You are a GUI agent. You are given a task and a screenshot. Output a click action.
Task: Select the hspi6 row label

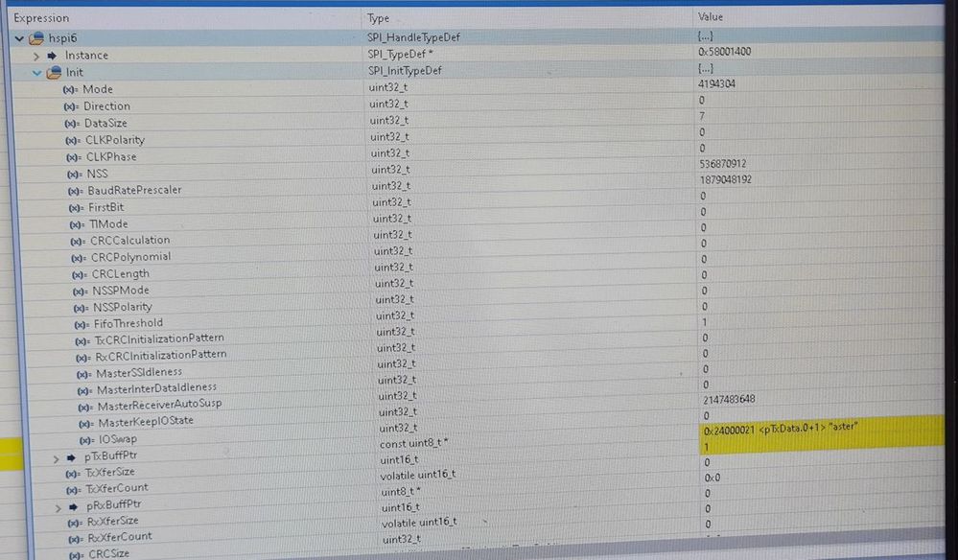[x=63, y=38]
